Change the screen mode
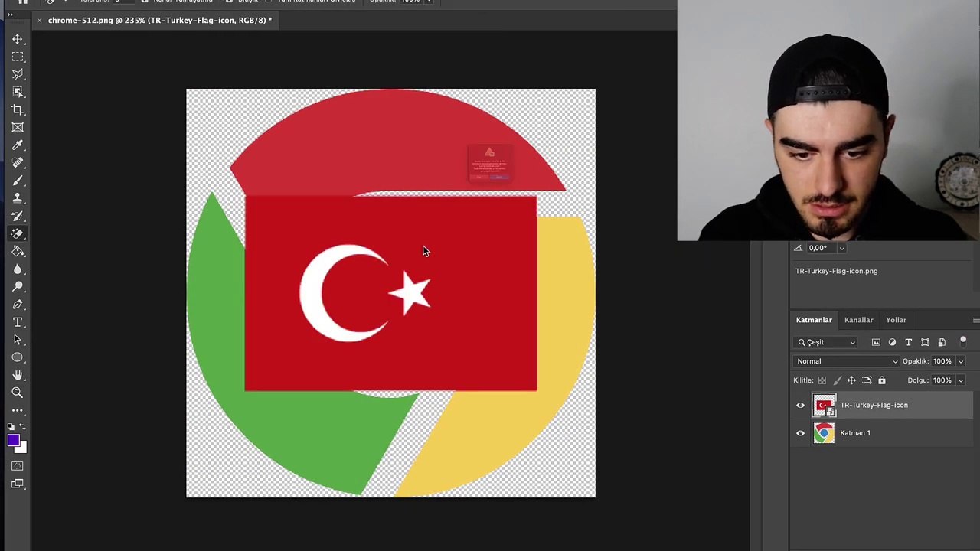 pos(18,484)
